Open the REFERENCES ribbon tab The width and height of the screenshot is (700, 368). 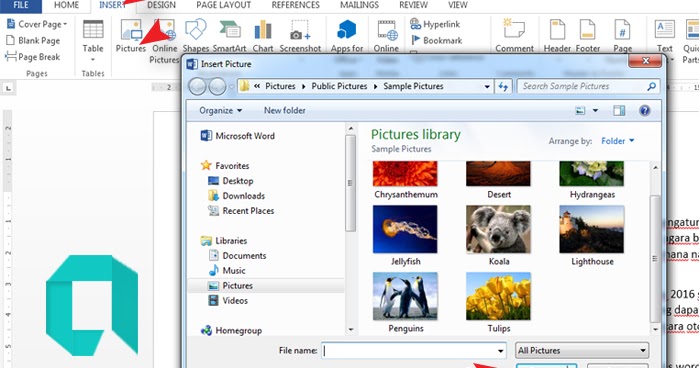coord(296,5)
